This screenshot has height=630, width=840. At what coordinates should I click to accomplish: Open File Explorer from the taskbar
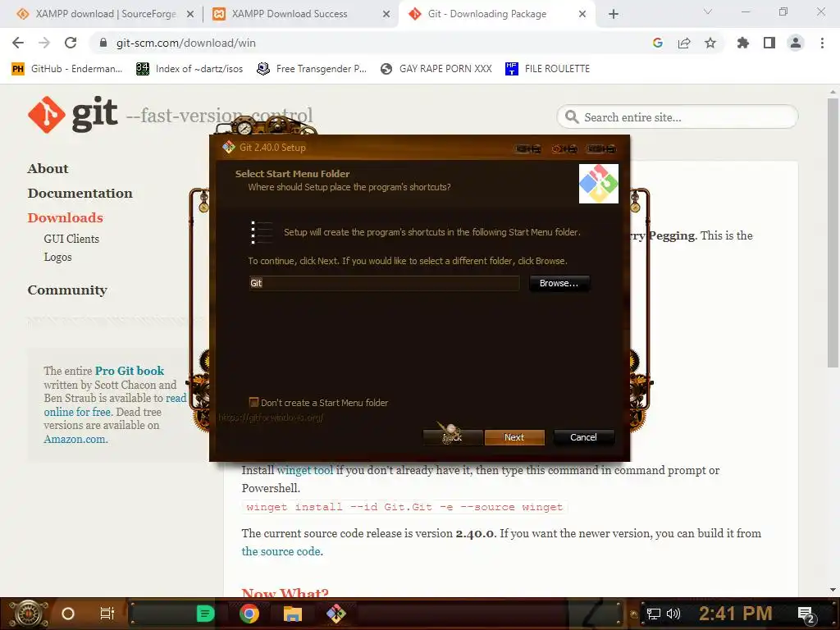click(293, 614)
